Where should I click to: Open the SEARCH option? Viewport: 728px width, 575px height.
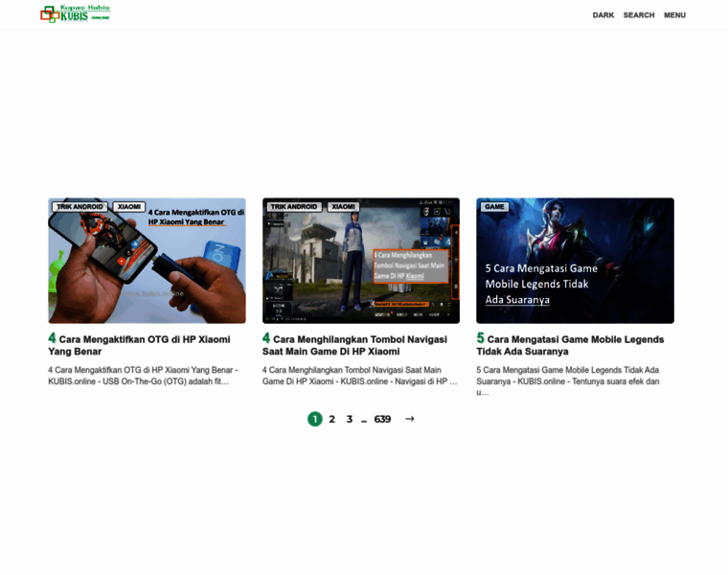tap(639, 15)
